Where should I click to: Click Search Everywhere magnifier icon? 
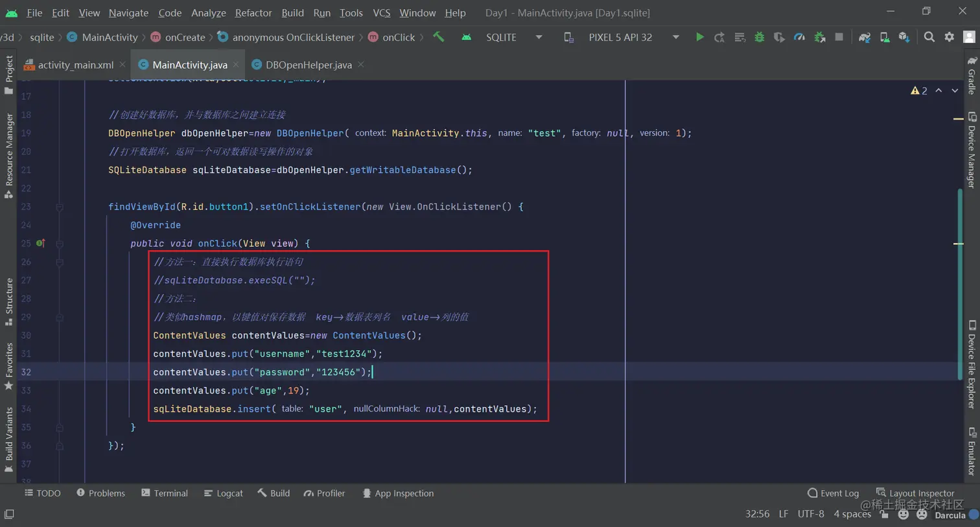point(929,37)
